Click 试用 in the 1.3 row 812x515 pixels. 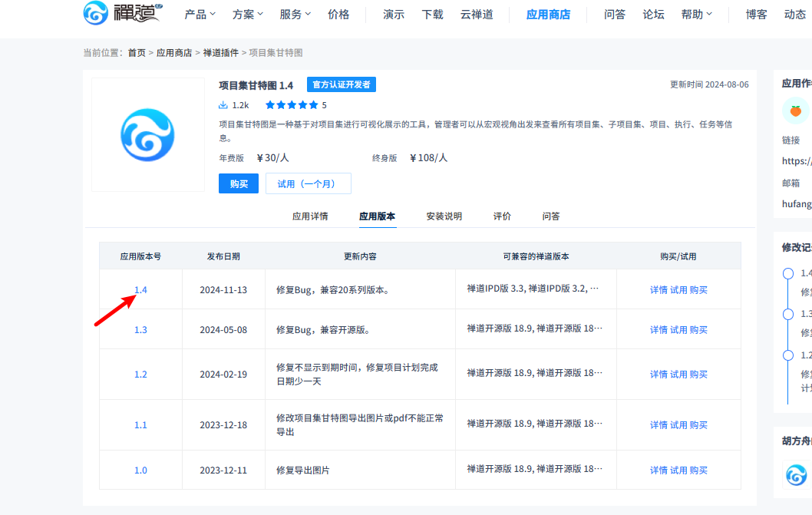[679, 330]
